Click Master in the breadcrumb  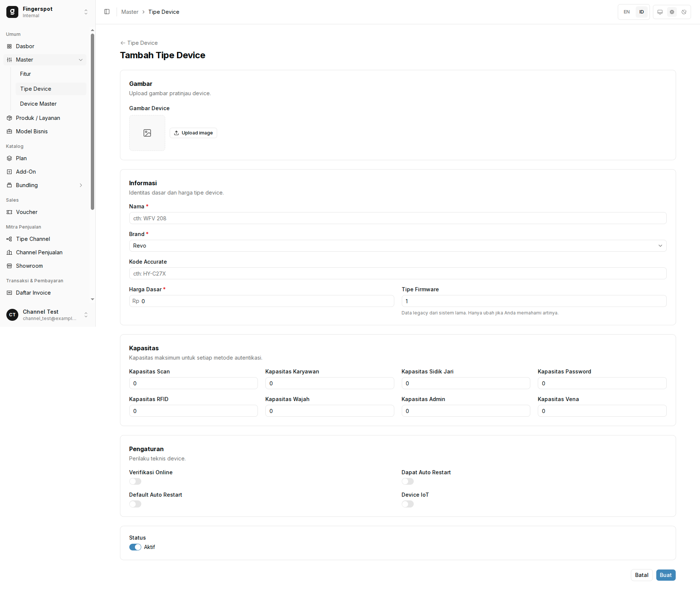point(130,12)
